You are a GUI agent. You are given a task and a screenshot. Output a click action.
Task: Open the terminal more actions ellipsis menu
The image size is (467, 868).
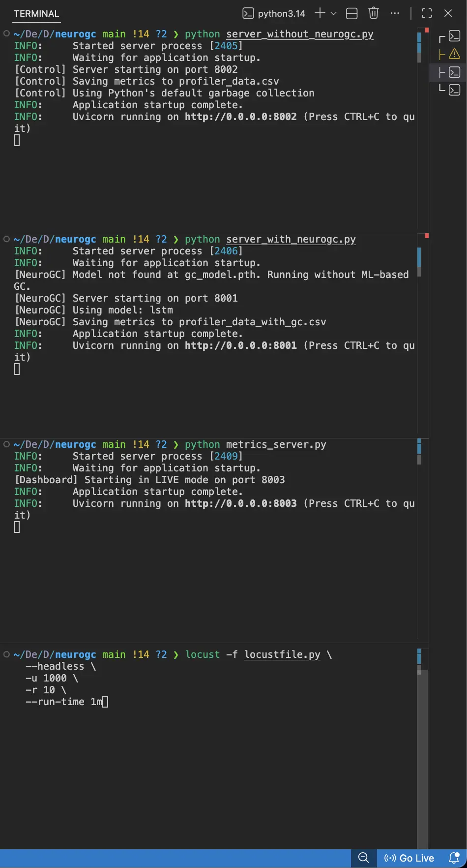pyautogui.click(x=395, y=13)
